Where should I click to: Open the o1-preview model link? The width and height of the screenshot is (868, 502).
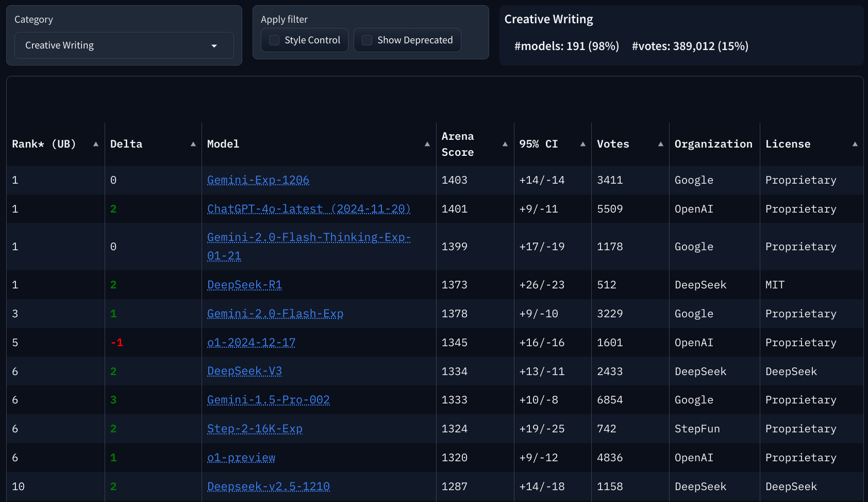click(241, 458)
